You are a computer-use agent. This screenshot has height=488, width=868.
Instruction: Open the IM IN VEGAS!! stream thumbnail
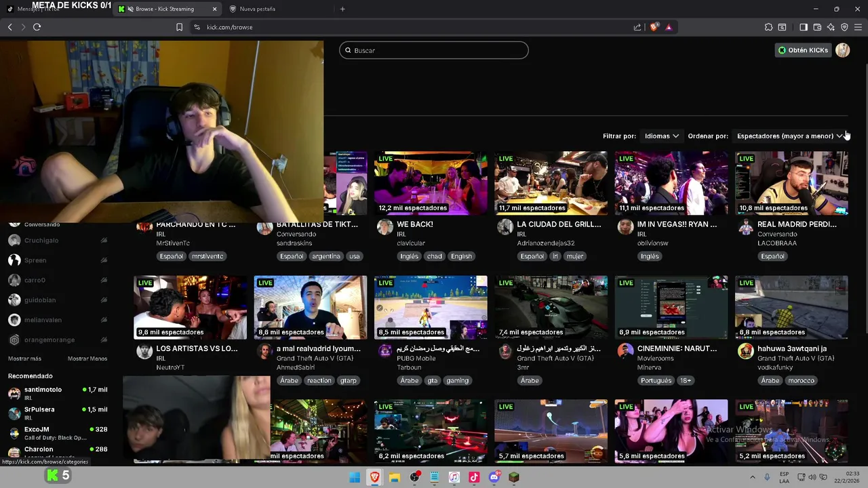click(x=671, y=183)
